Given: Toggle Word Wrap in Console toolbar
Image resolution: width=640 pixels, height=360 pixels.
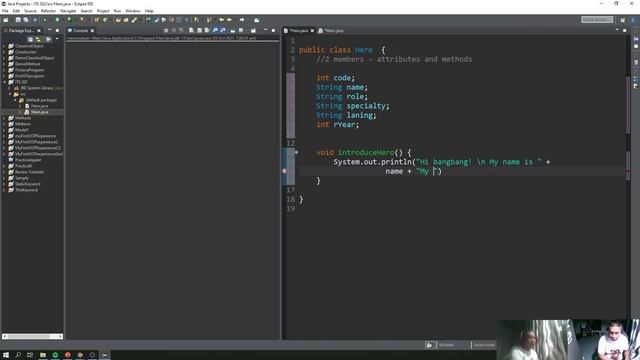Looking at the screenshot, I should pyautogui.click(x=207, y=30).
